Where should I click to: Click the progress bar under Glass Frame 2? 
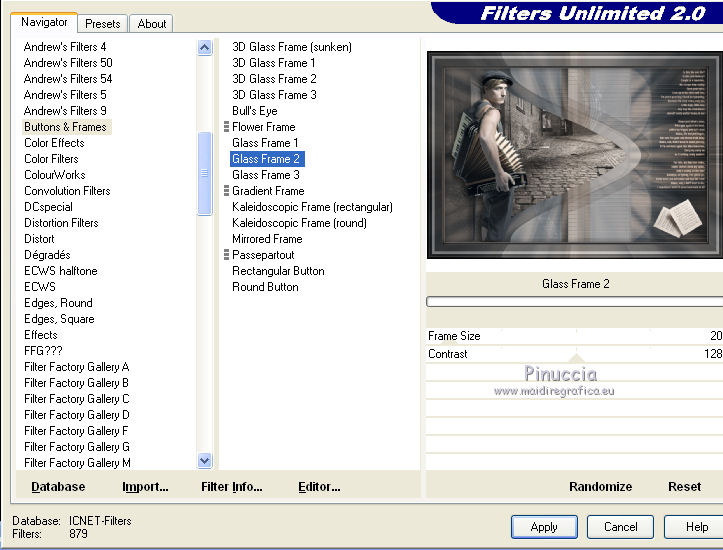[575, 302]
